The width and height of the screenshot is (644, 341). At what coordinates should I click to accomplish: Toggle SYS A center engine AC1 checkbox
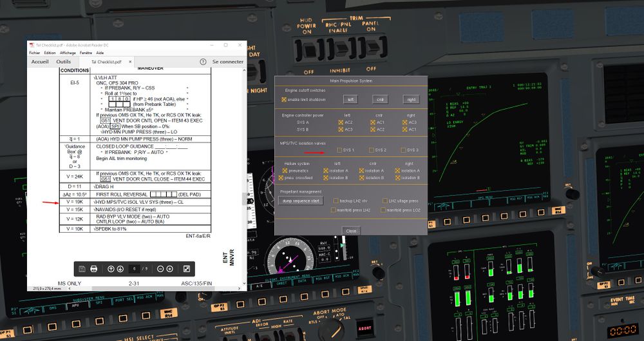372,122
